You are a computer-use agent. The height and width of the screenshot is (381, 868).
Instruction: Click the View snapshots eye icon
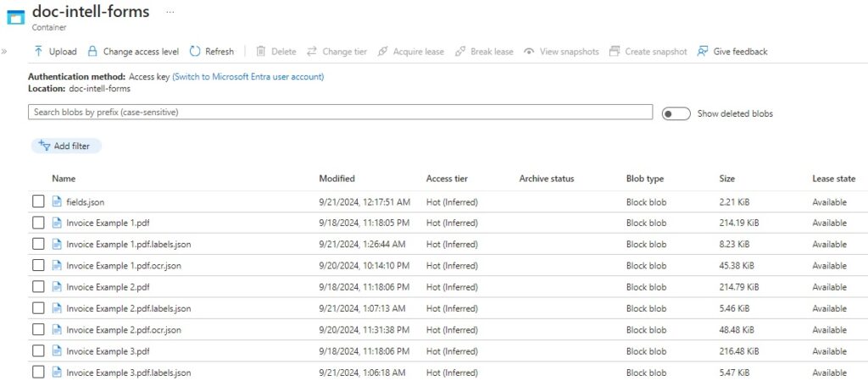(x=529, y=52)
